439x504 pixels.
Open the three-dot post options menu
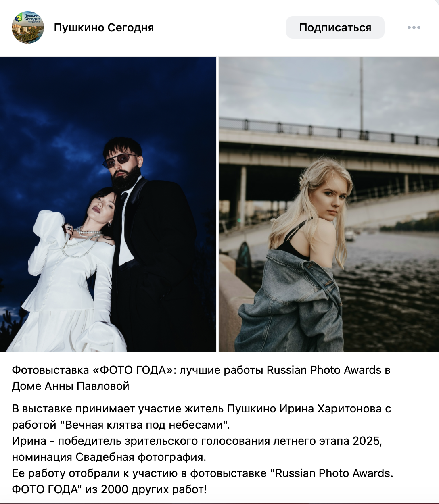click(x=414, y=27)
